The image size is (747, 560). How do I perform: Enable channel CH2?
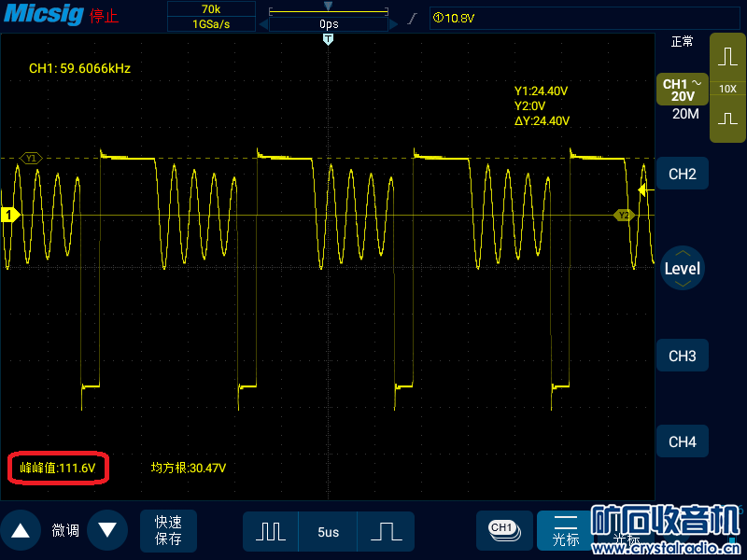[x=683, y=174]
